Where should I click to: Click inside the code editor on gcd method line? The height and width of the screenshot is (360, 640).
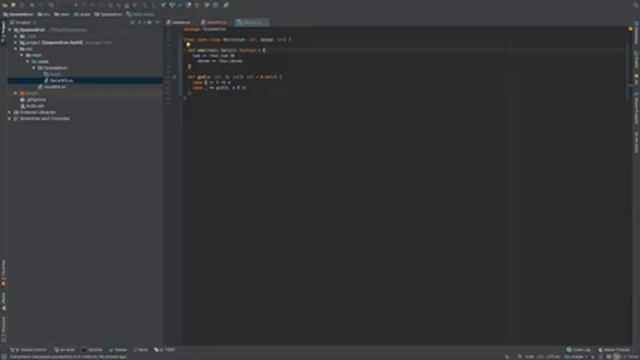[235, 77]
